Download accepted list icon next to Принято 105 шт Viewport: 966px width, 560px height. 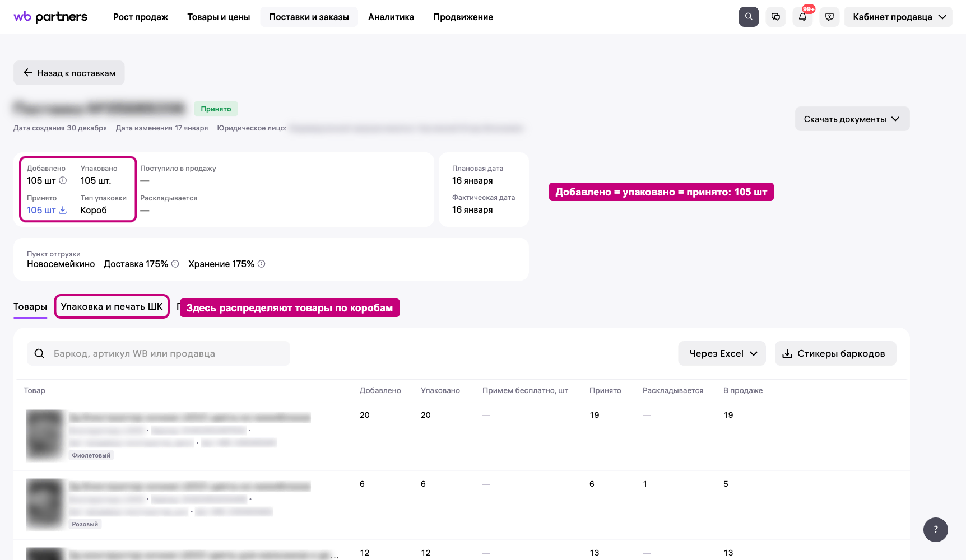(63, 210)
